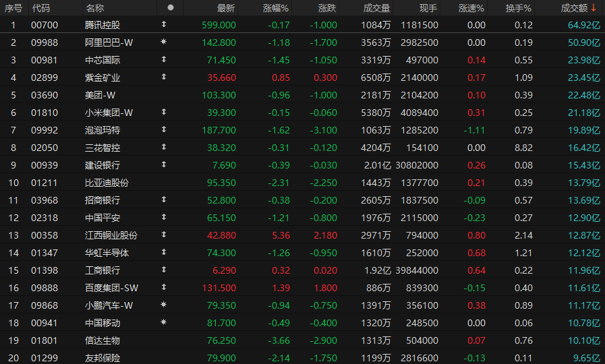
Task: Select stock name 工商银行
Action: click(103, 271)
